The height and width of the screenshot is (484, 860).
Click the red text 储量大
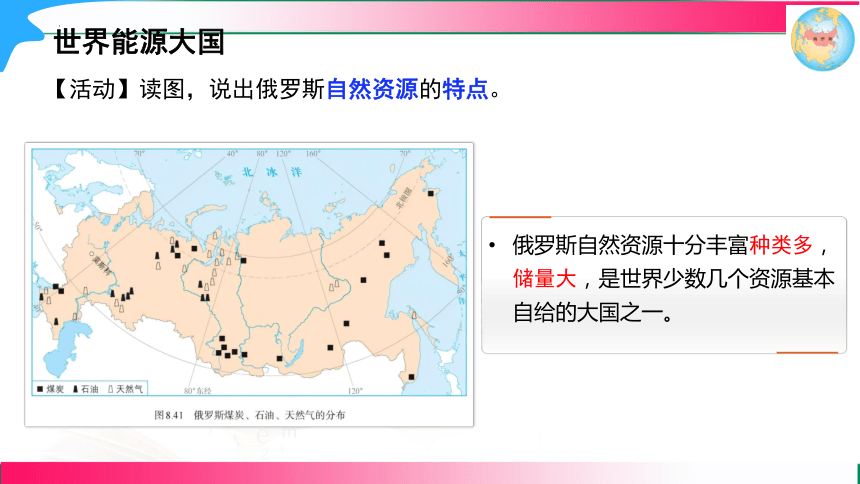click(x=545, y=279)
